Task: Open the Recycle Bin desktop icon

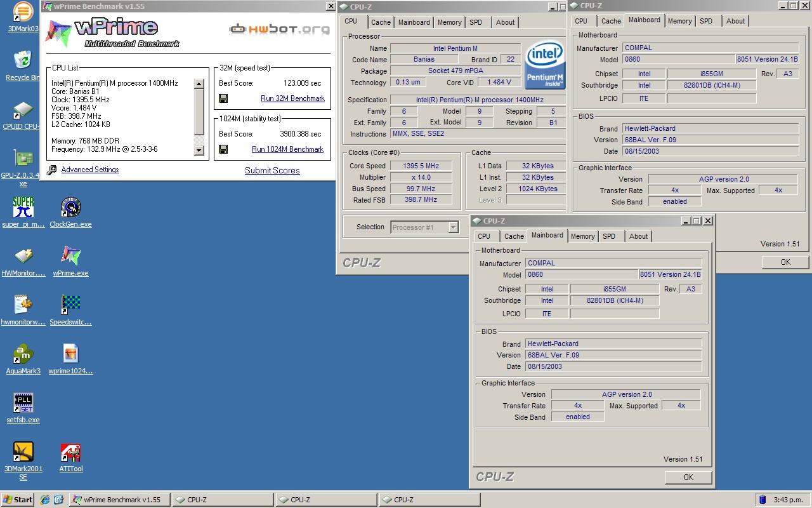Action: point(23,65)
